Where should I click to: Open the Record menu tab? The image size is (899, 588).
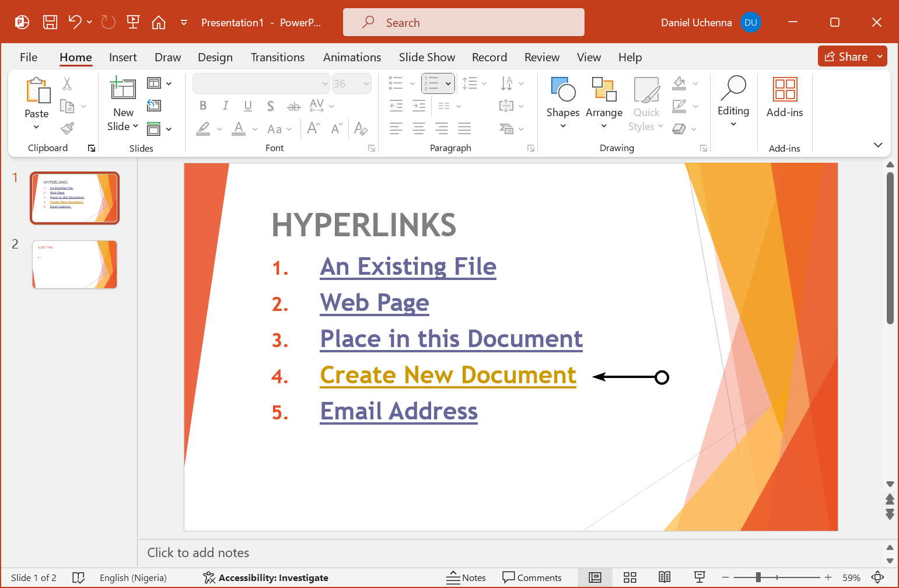click(489, 57)
